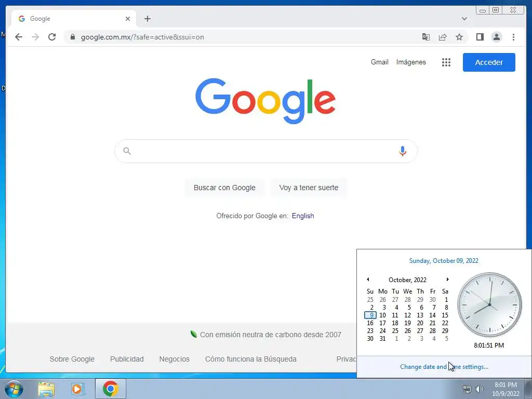Click the magnifier icon in search box
532x399 pixels.
pyautogui.click(x=127, y=151)
